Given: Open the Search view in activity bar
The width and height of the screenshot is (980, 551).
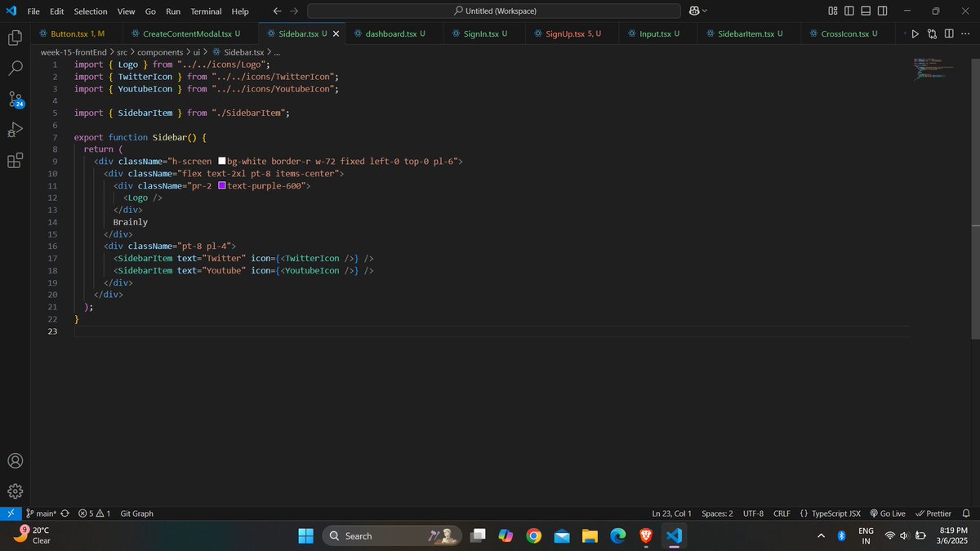Looking at the screenshot, I should pos(15,68).
